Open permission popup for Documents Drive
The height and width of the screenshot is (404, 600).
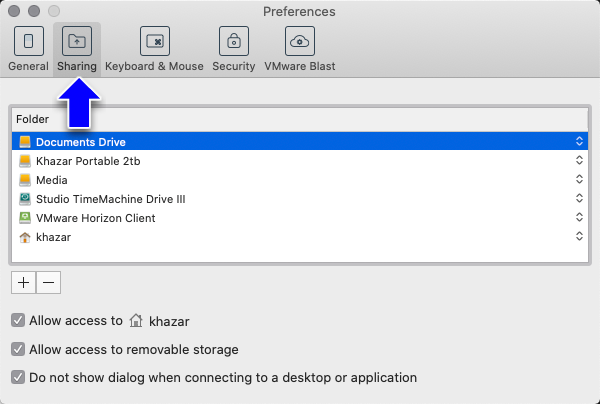[579, 141]
